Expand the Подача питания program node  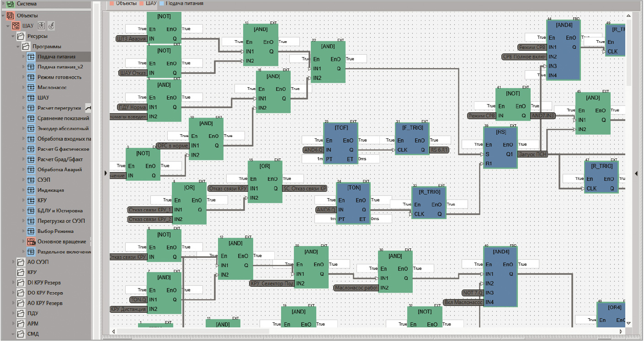point(24,57)
